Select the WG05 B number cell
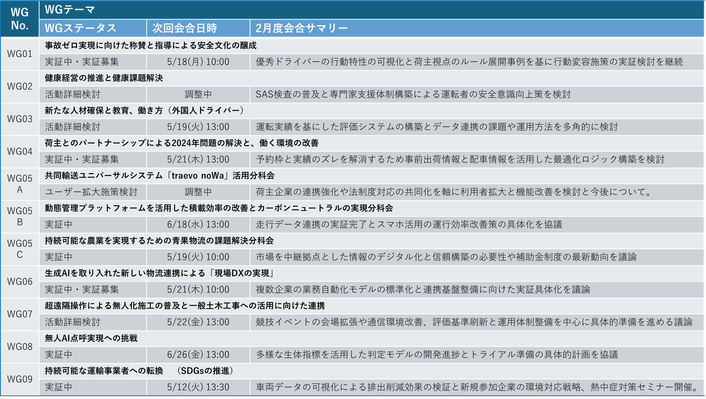Viewport: 706px width, 399px height. pos(19,216)
